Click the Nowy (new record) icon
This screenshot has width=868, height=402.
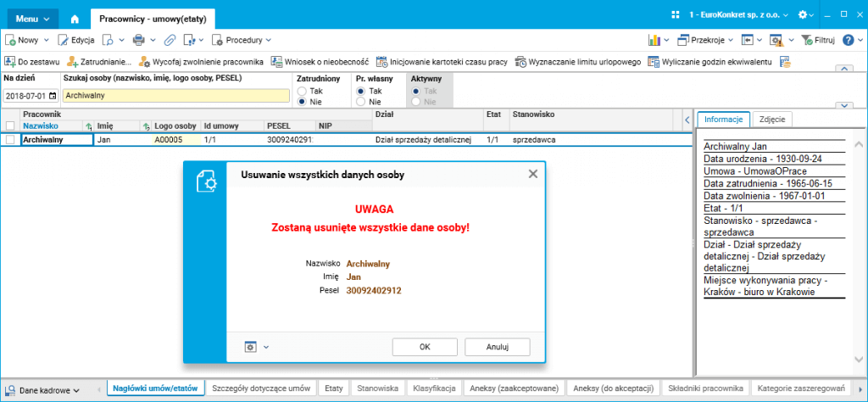pyautogui.click(x=10, y=40)
